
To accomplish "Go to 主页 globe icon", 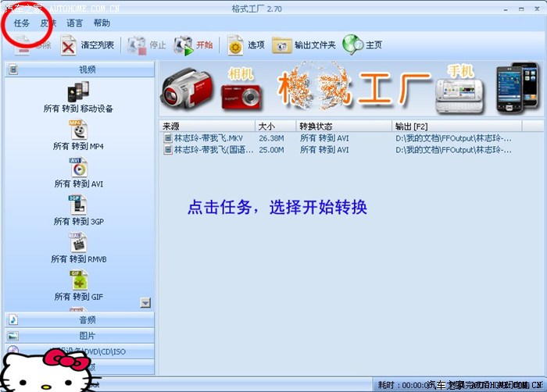I will (x=352, y=45).
